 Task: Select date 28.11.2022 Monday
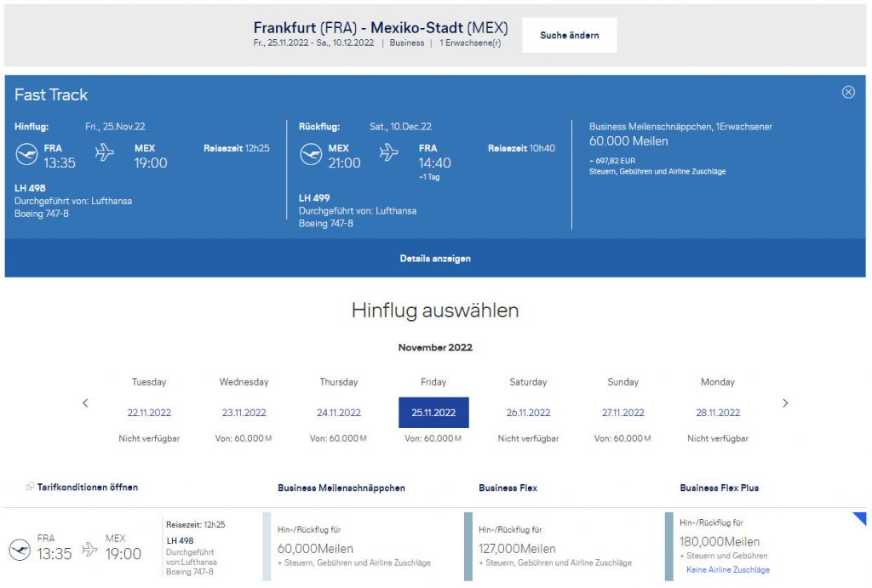(718, 413)
